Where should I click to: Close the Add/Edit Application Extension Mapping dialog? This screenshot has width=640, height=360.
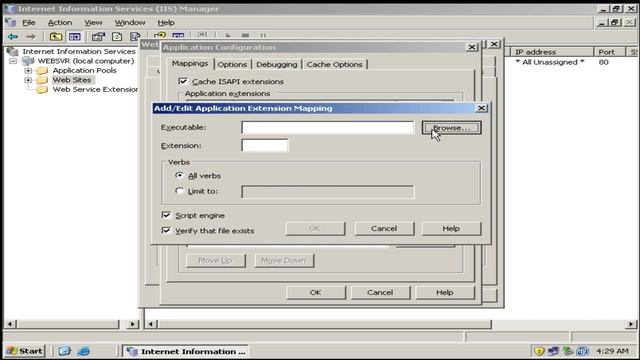[x=481, y=108]
